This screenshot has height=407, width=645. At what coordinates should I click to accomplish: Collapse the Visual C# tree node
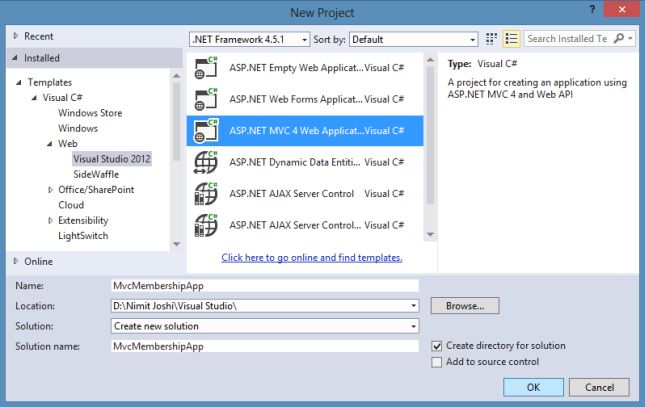[34, 98]
